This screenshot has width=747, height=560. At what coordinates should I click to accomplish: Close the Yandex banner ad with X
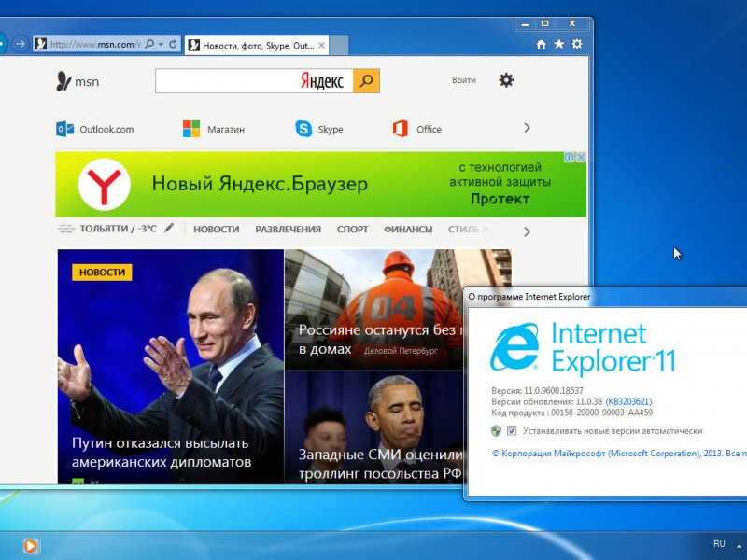(x=581, y=157)
